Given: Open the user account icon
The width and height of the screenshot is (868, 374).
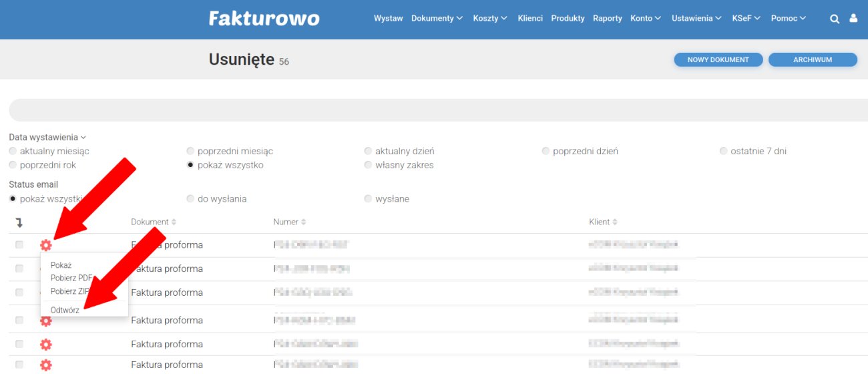Looking at the screenshot, I should pos(853,19).
